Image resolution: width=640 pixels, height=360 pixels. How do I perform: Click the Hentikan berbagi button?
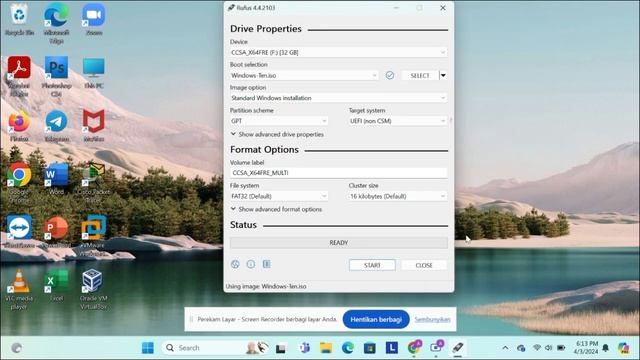(x=376, y=319)
